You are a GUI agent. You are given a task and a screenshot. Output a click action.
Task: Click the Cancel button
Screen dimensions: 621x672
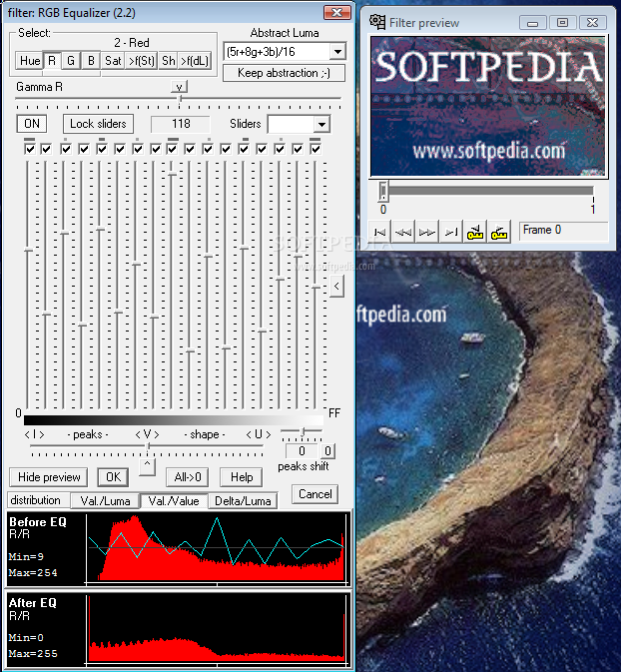pos(315,494)
